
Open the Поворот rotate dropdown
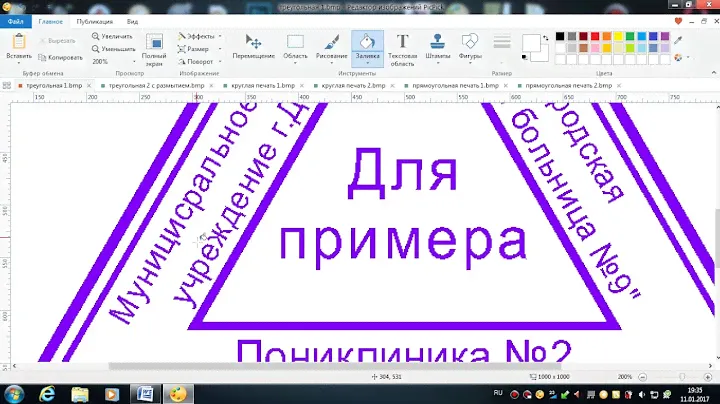coord(200,61)
